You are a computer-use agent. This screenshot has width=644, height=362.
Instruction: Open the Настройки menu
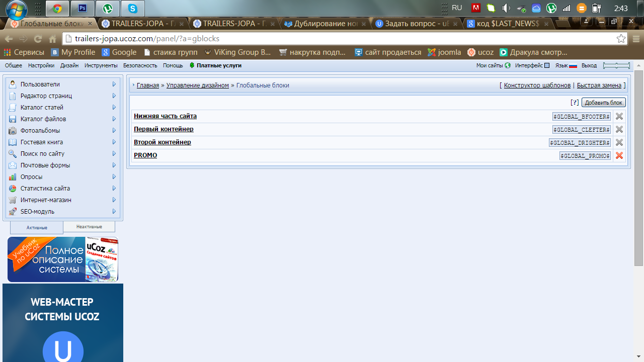pyautogui.click(x=41, y=65)
